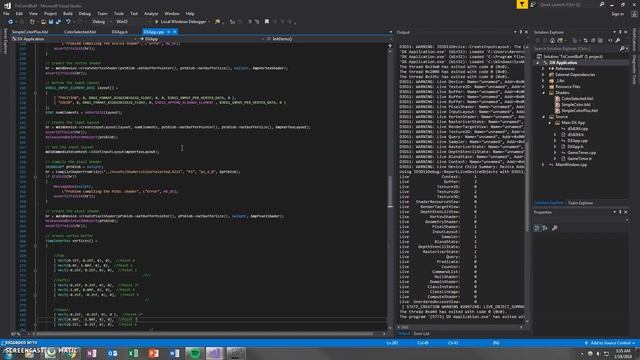Image resolution: width=640 pixels, height=360 pixels.
Task: Click the Properties Alphabetical sort icon
Action: 545,228
